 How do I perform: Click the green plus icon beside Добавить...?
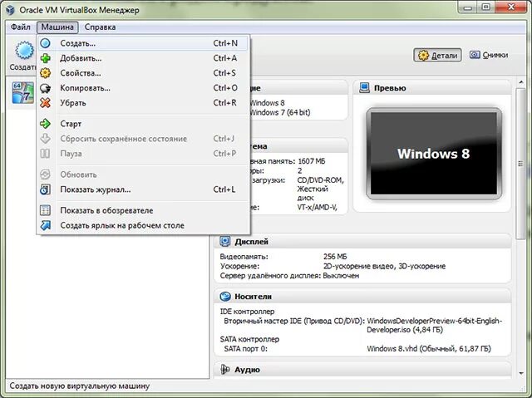(x=45, y=58)
